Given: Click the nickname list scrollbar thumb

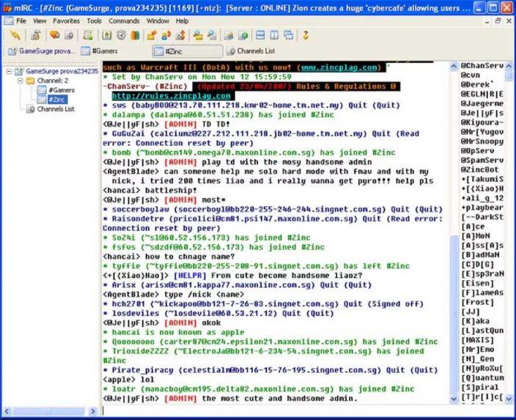Looking at the screenshot, I should point(509,75).
